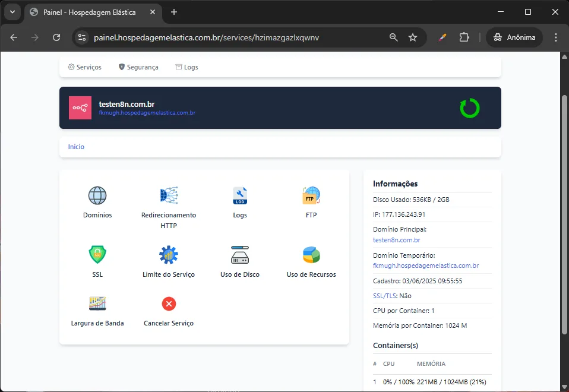Screen dimensions: 569x392
Task: Click the IP: 177.136.243.91 text
Action: 399,214
